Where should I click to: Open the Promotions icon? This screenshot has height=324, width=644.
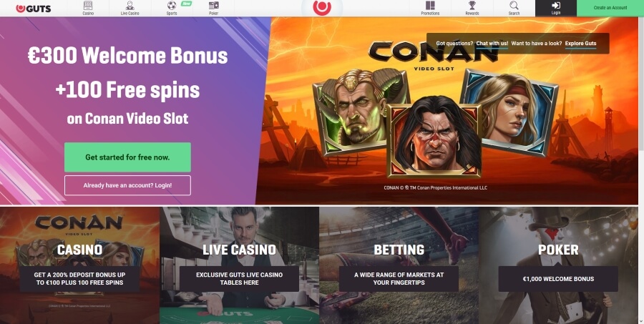430,6
